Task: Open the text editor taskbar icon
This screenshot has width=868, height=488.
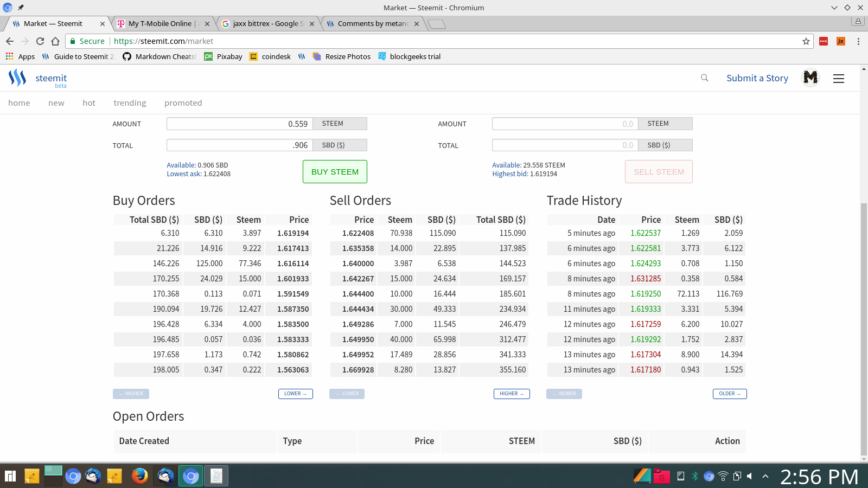Action: [216, 476]
